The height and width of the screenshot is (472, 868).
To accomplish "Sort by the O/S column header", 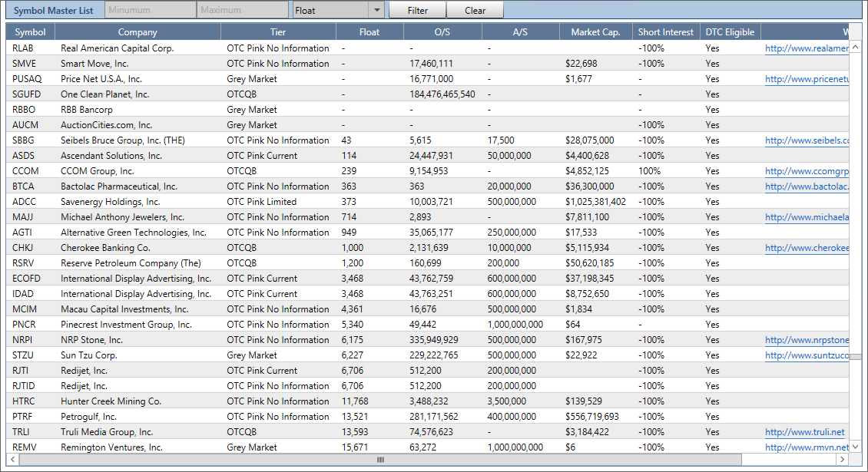I will coord(442,32).
